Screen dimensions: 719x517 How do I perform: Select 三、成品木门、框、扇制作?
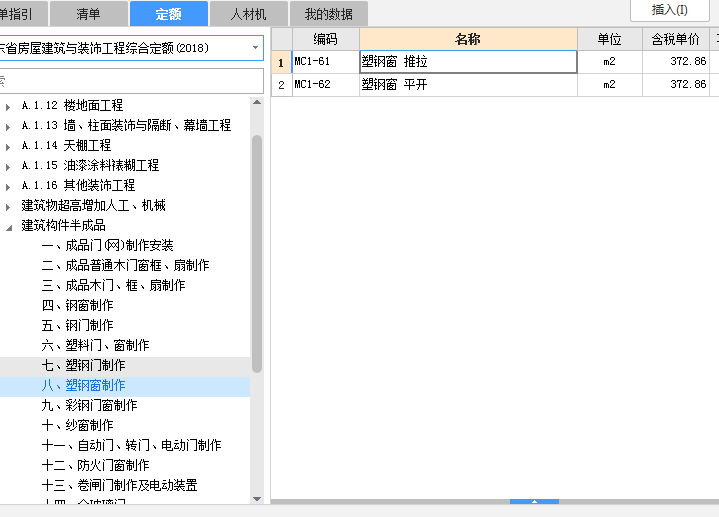point(113,285)
